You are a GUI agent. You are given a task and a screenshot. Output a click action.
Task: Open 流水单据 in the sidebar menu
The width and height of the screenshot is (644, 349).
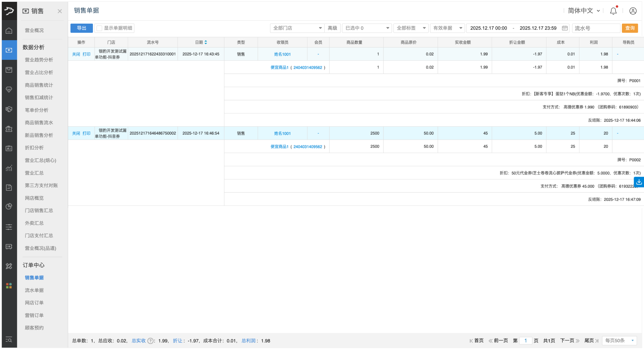[34, 290]
